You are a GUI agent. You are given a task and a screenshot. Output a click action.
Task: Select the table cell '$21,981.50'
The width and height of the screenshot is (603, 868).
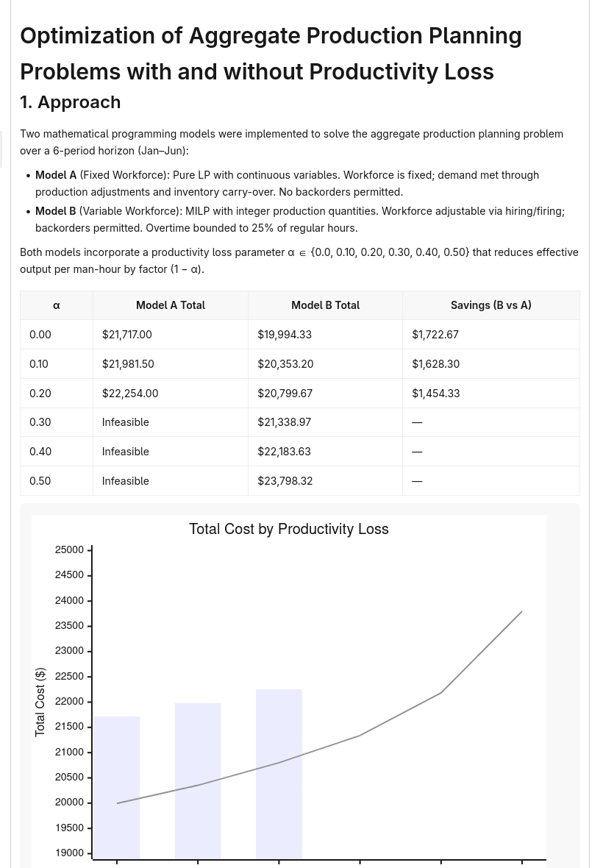coord(171,363)
